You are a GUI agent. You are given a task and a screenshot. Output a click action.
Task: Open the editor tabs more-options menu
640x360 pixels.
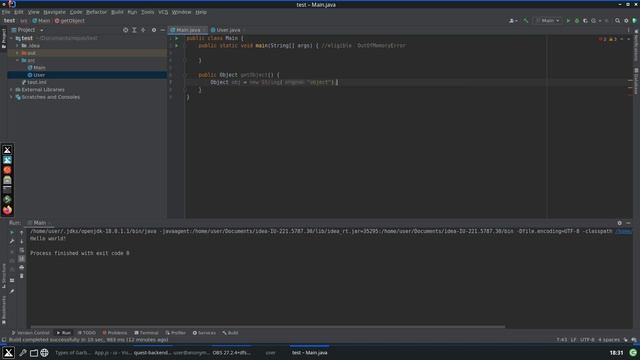[x=628, y=30]
